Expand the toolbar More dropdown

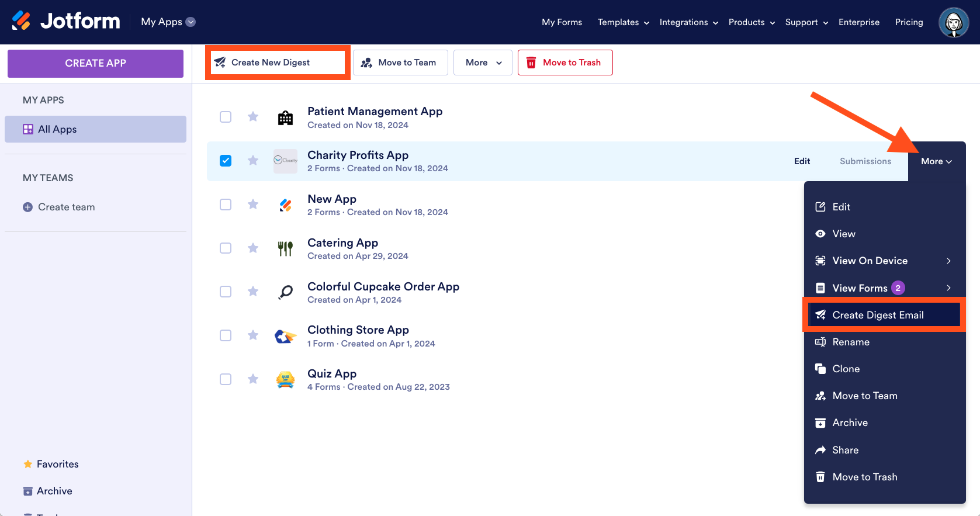(483, 63)
